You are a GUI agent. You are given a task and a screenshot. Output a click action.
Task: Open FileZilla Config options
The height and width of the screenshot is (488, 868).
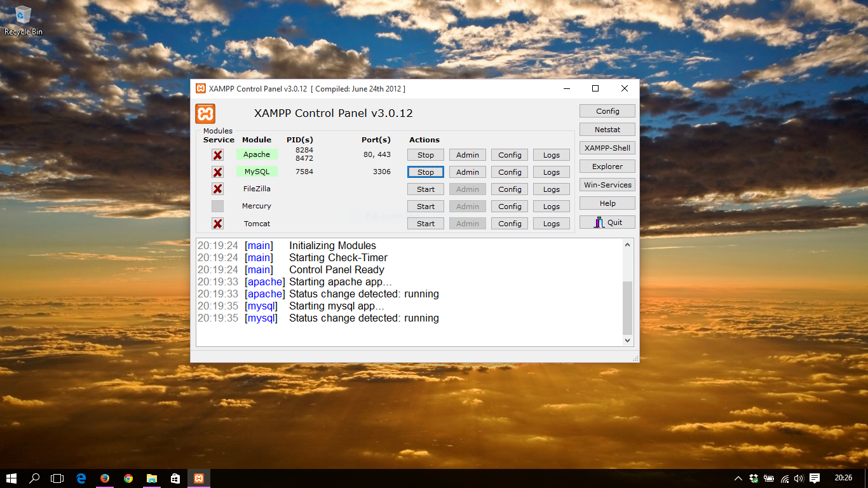pyautogui.click(x=510, y=189)
